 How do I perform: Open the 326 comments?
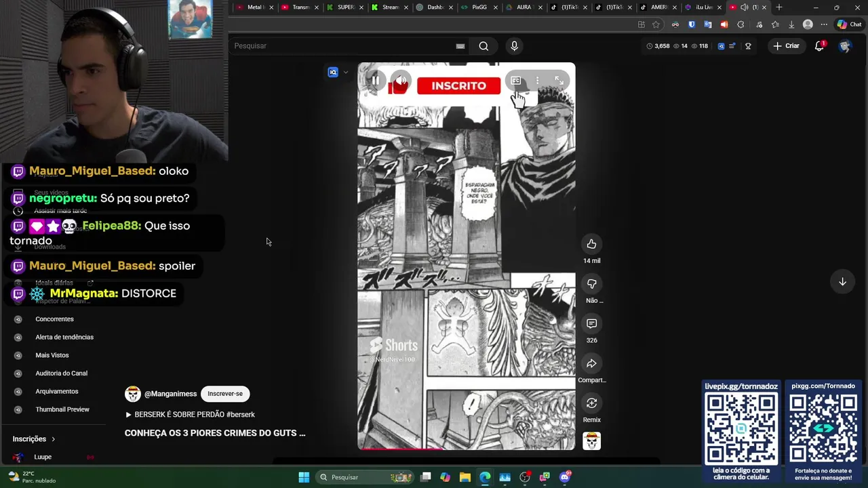tap(591, 324)
